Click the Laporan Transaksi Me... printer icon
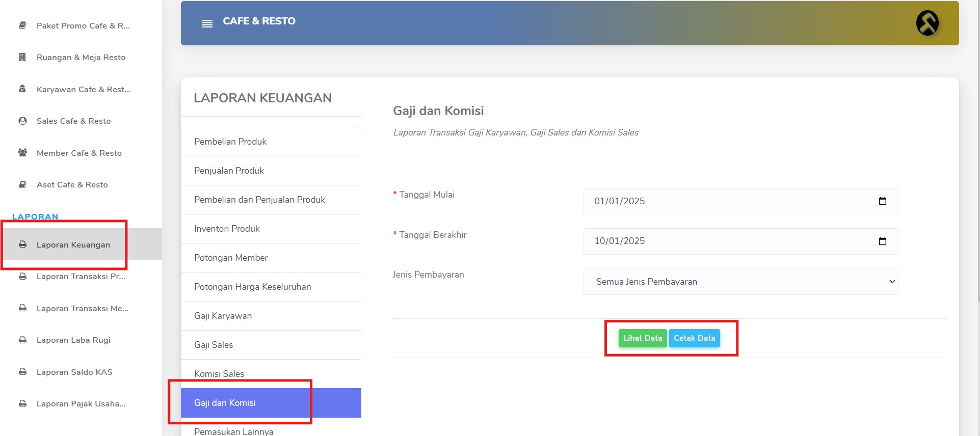 22,308
